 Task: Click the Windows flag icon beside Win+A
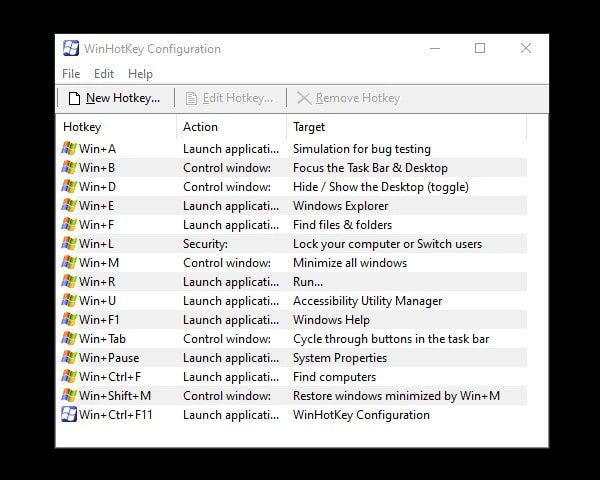pos(69,149)
